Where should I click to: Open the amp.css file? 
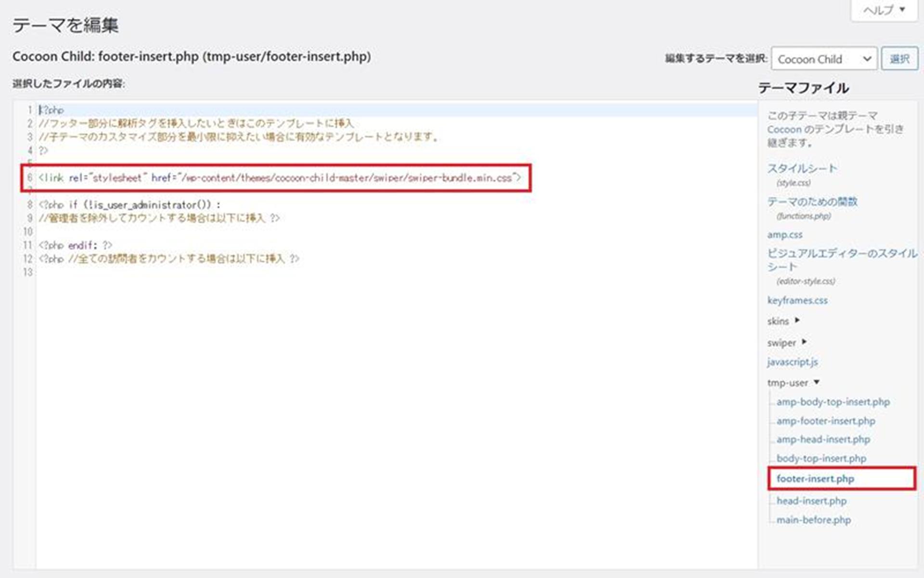[785, 235]
